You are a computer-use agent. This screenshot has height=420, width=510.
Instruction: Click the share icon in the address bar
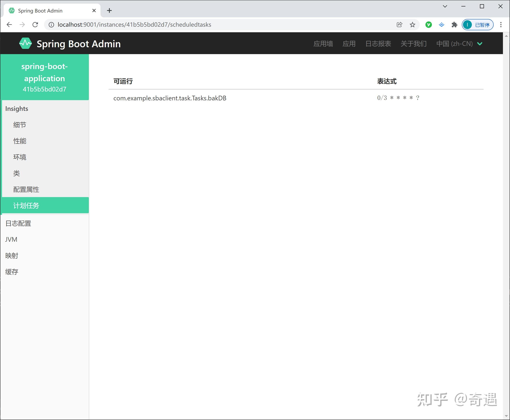[x=399, y=24]
